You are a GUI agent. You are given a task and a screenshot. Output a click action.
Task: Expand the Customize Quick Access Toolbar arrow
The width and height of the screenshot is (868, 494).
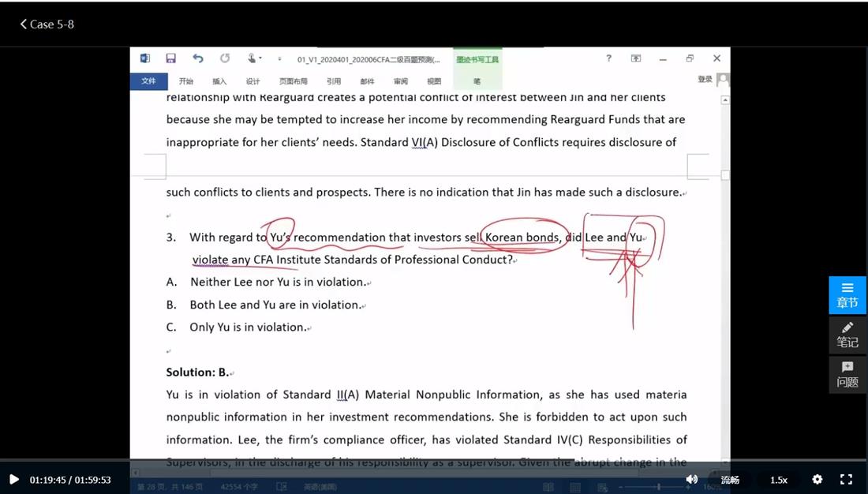point(279,58)
